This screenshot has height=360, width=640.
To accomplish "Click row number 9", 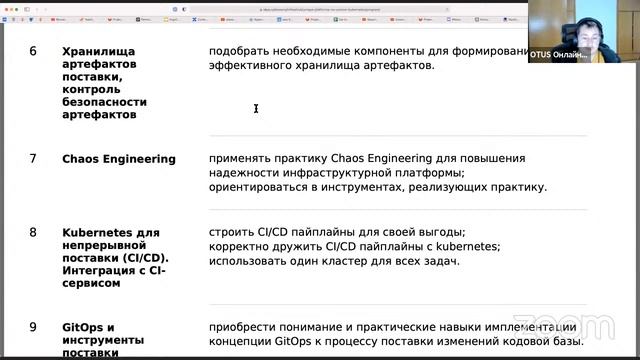I will click(x=33, y=327).
